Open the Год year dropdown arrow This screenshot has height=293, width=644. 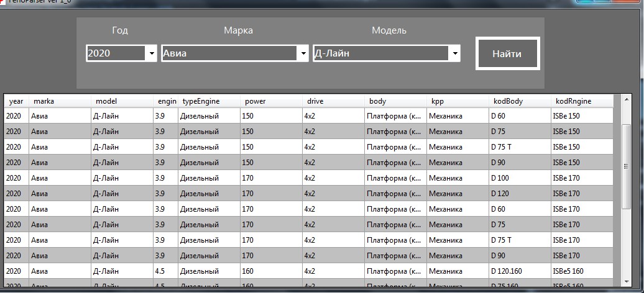click(152, 53)
